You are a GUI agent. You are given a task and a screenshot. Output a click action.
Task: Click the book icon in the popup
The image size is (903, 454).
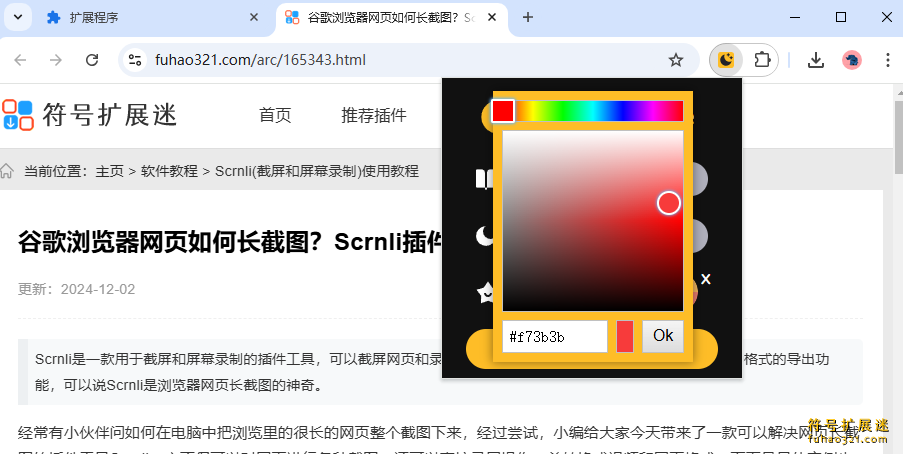point(484,179)
